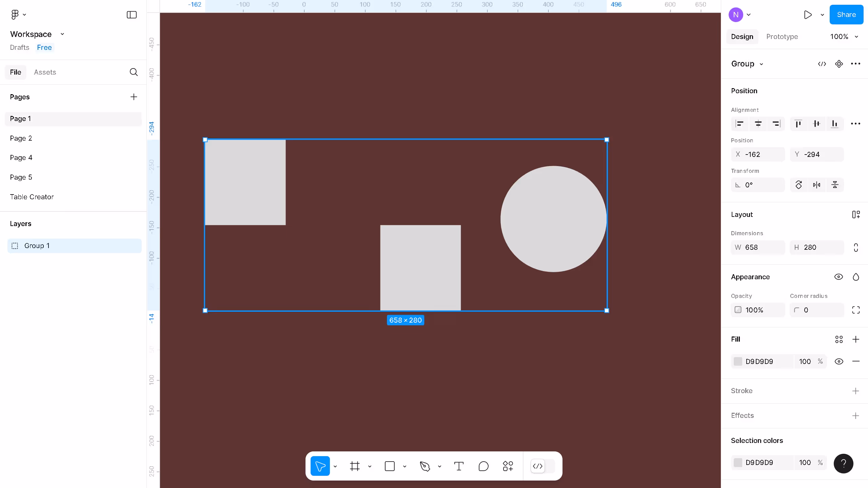Viewport: 868px width, 488px height.
Task: Toggle the left sidebar panel
Action: (131, 15)
